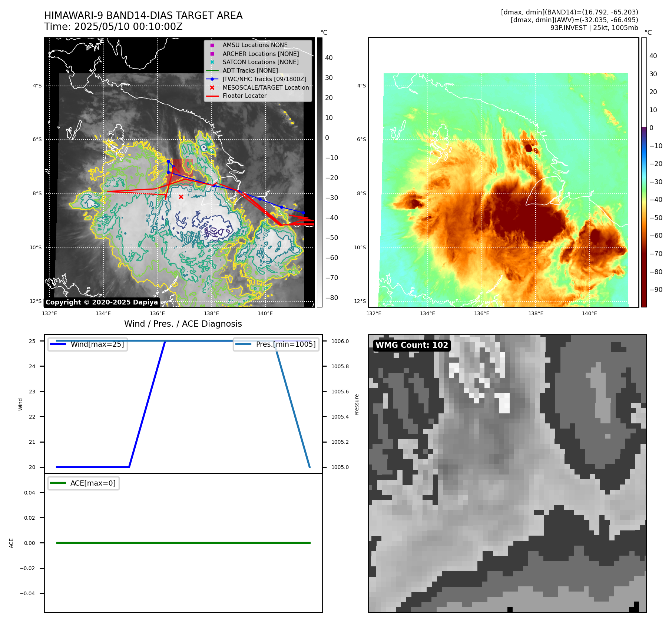Click the SATCON Locations [NONE] legend text
This screenshot has width=672, height=626.
click(261, 62)
